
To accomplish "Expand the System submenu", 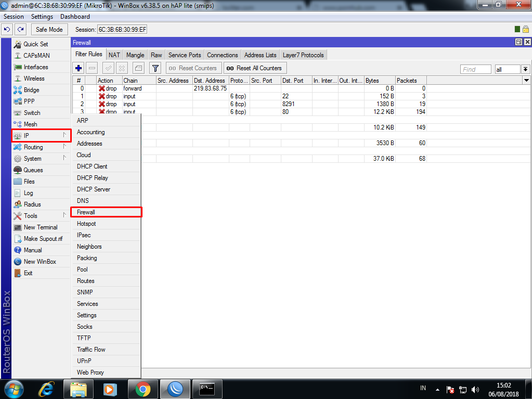I will 42,159.
